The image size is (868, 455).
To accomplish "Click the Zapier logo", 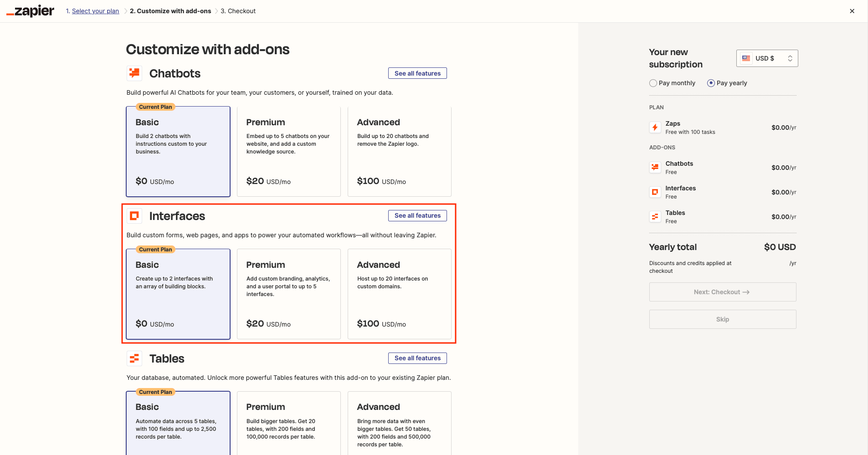I will (29, 10).
